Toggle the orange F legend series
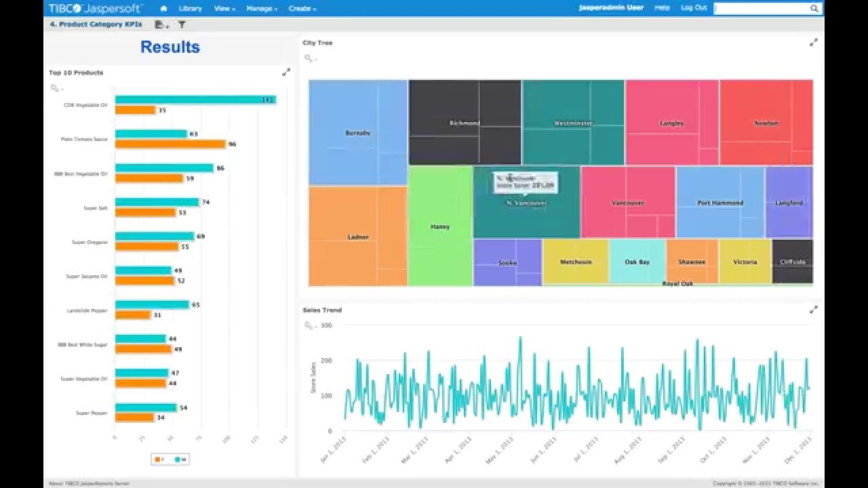Screen dimensions: 868x488 click(161, 460)
